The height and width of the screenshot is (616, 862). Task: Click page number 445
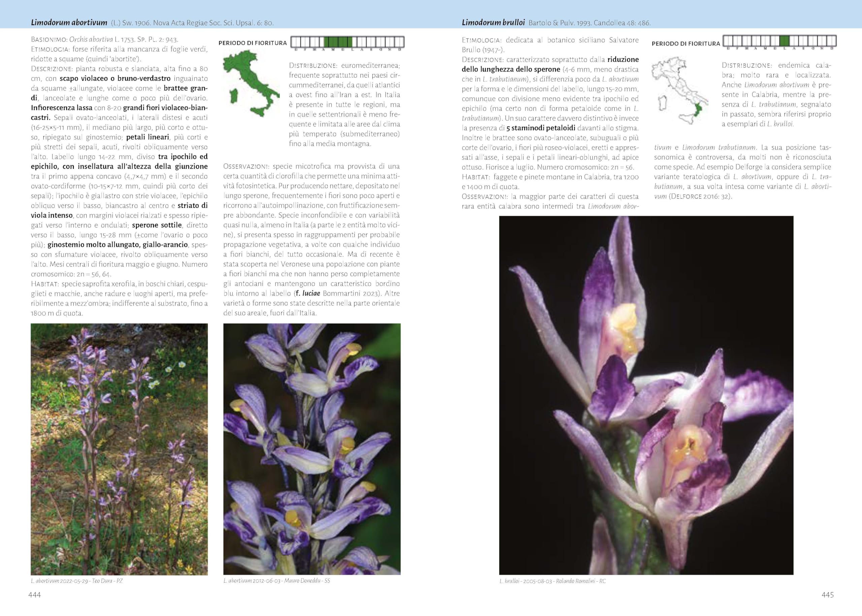coord(828,595)
